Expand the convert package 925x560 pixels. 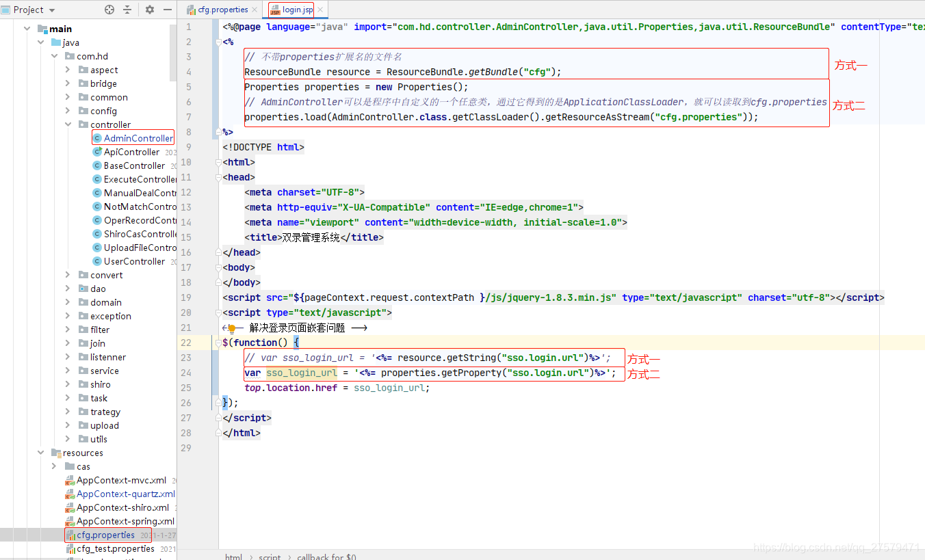click(68, 275)
